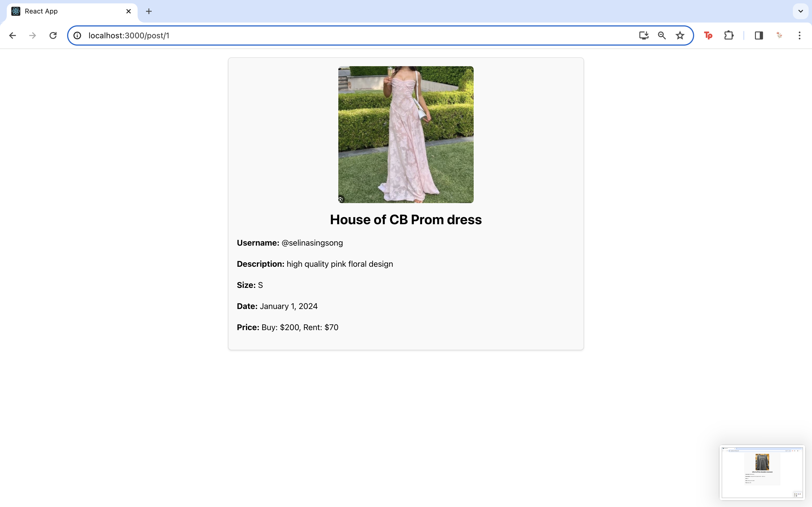Open a new tab with the plus button
The height and width of the screenshot is (507, 812).
[x=149, y=11]
